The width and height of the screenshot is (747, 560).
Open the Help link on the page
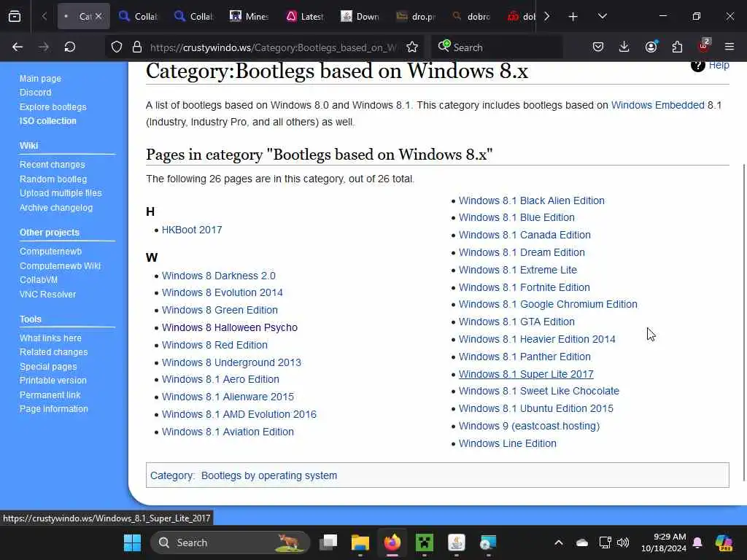(719, 65)
